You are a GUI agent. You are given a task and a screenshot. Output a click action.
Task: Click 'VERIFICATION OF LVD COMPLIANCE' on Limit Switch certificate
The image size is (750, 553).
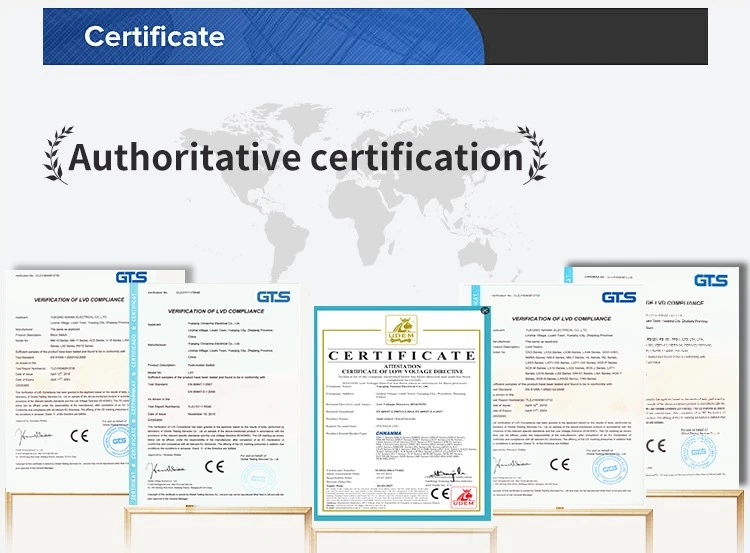[562, 319]
